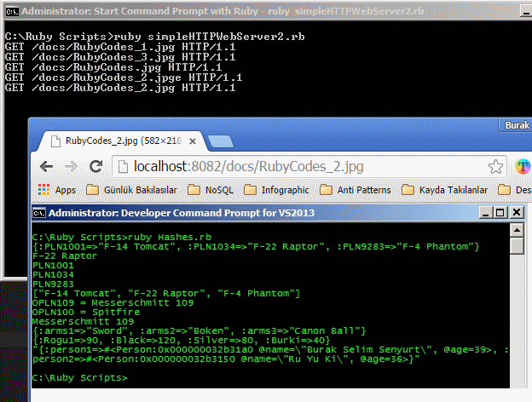The width and height of the screenshot is (532, 402).
Task: Open Anti Patterns bookmark folder
Action: tap(356, 190)
